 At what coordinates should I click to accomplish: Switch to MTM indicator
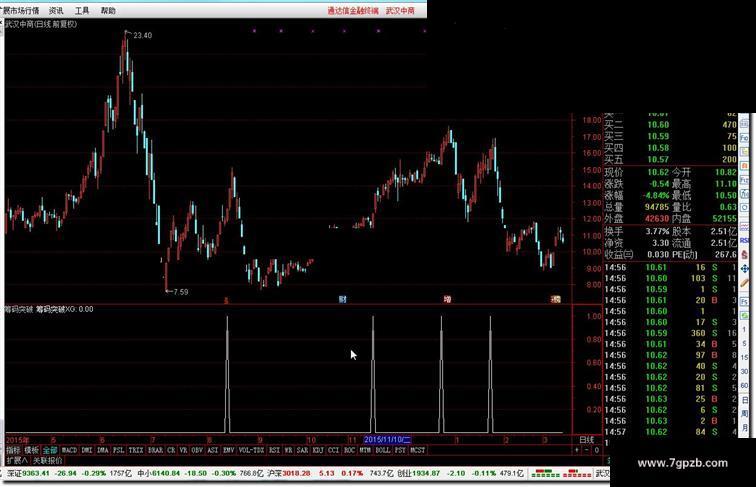click(x=365, y=450)
